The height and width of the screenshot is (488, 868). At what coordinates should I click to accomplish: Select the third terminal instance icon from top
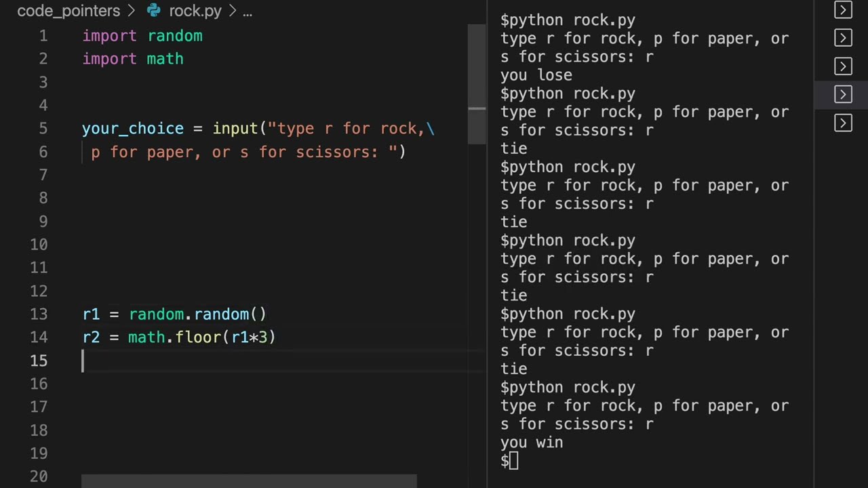pos(843,66)
